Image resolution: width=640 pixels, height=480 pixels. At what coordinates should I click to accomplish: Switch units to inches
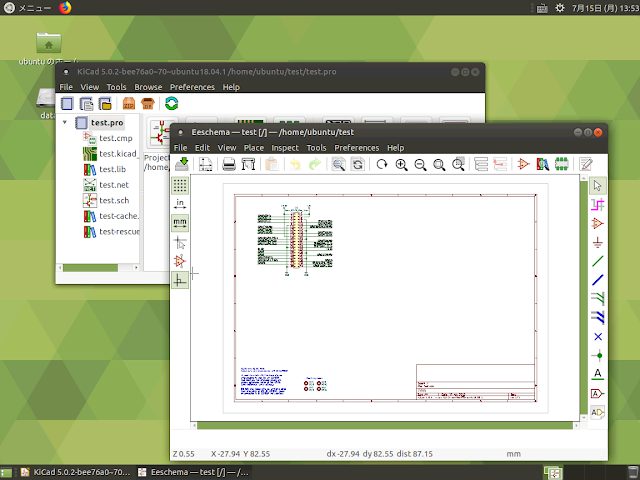tap(180, 204)
